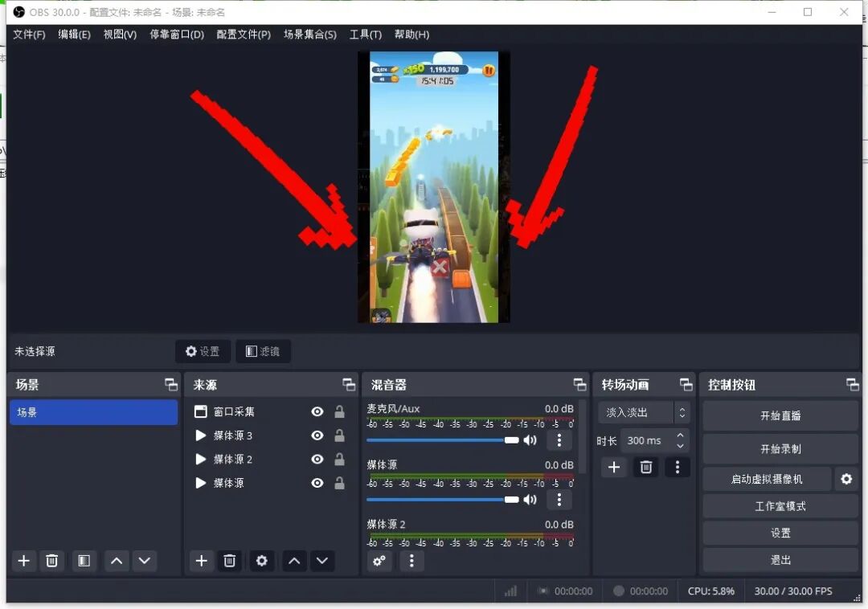Open transition properties dots menu
This screenshot has height=609, width=868.
click(x=678, y=468)
